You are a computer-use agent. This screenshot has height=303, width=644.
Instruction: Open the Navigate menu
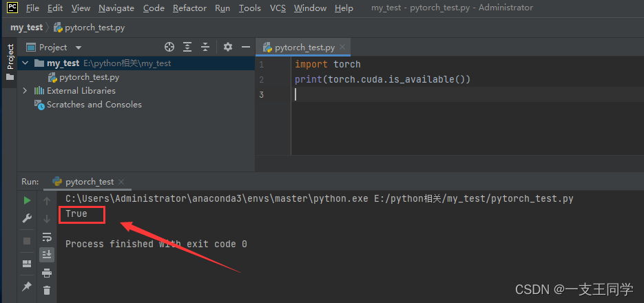pos(116,8)
